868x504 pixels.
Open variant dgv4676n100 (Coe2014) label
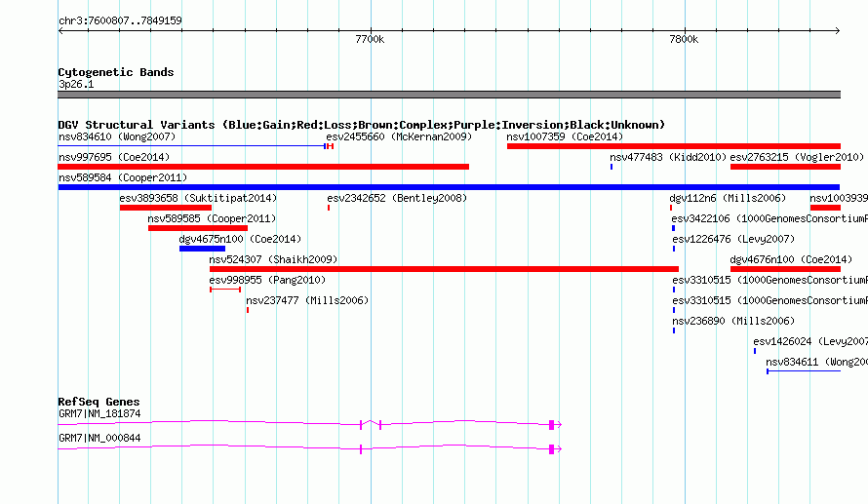791,259
